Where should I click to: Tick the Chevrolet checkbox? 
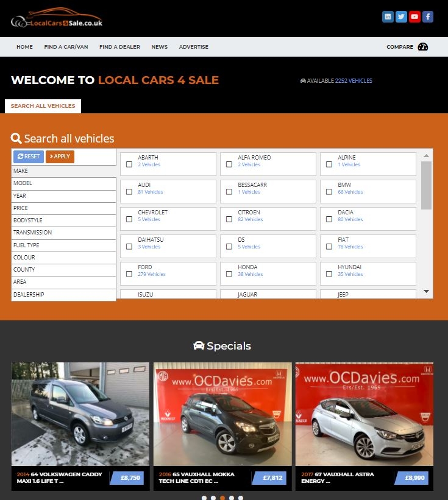(x=129, y=219)
